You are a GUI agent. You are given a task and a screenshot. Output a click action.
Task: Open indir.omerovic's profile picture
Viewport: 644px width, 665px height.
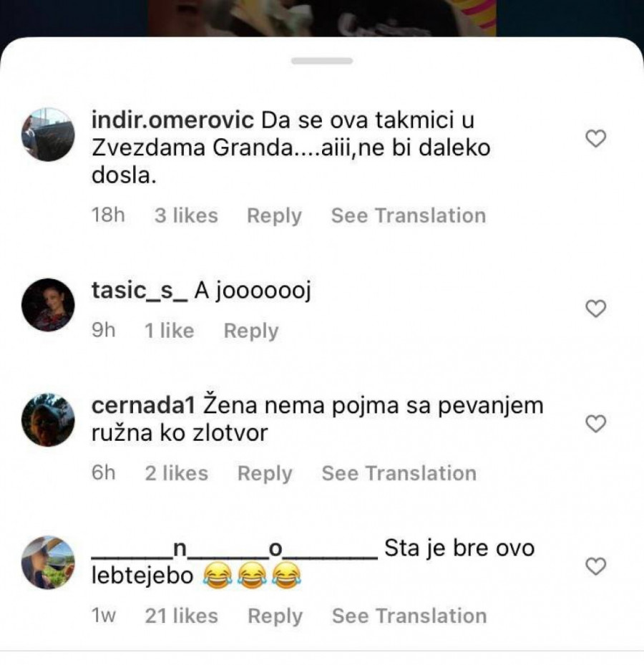tap(48, 135)
